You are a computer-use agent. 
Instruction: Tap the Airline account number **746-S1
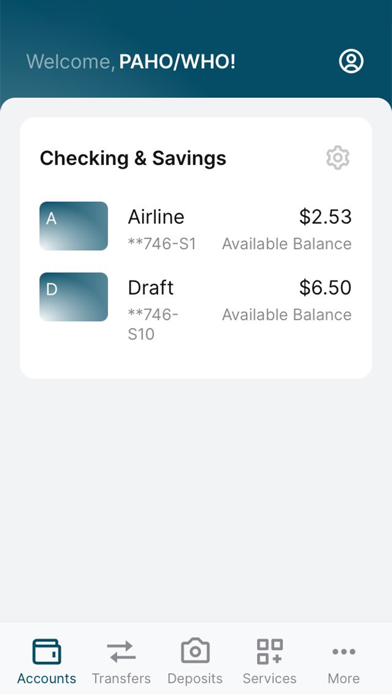point(162,244)
